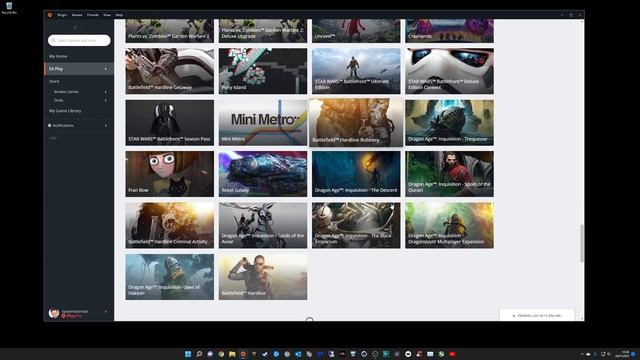Open the Mini Metro tile

click(263, 122)
